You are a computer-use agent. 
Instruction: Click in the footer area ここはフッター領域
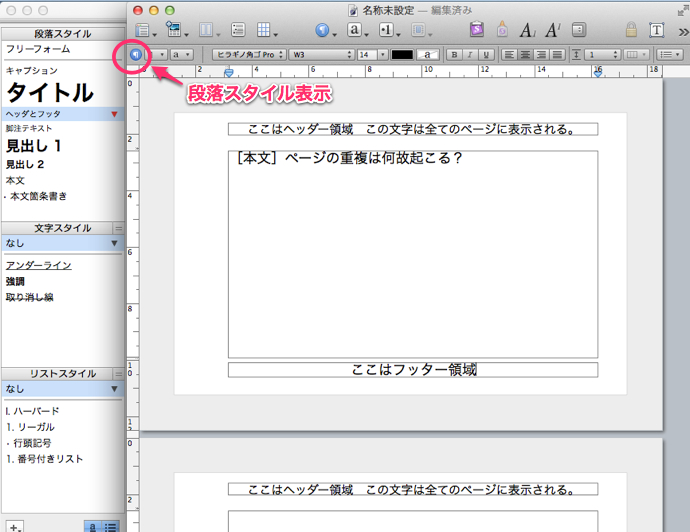pos(412,370)
